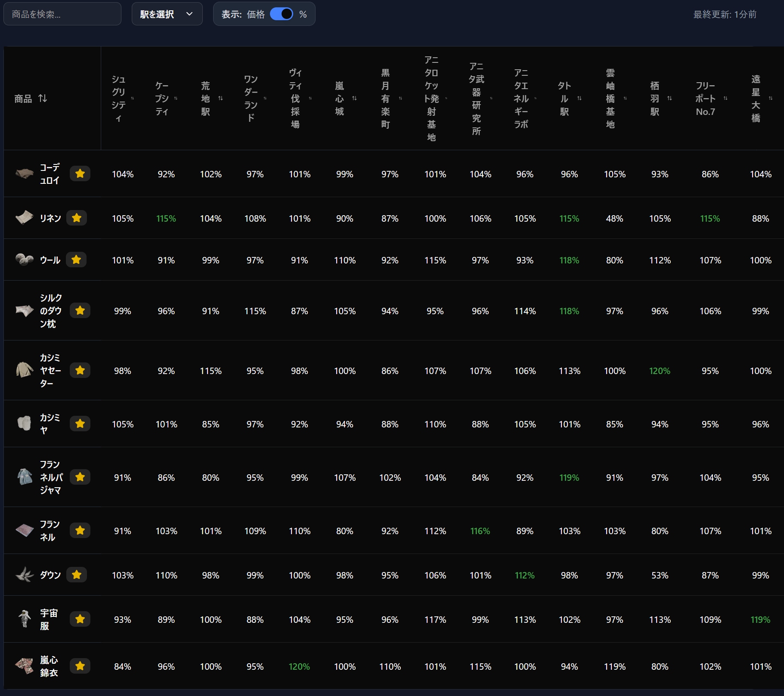The image size is (784, 696).
Task: Select the フランネル product name
Action: pyautogui.click(x=50, y=530)
